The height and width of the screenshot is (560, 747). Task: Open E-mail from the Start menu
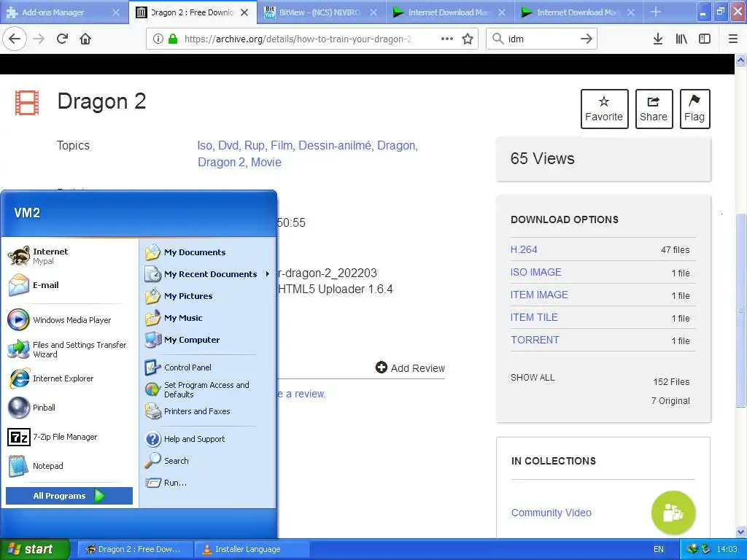(69, 285)
